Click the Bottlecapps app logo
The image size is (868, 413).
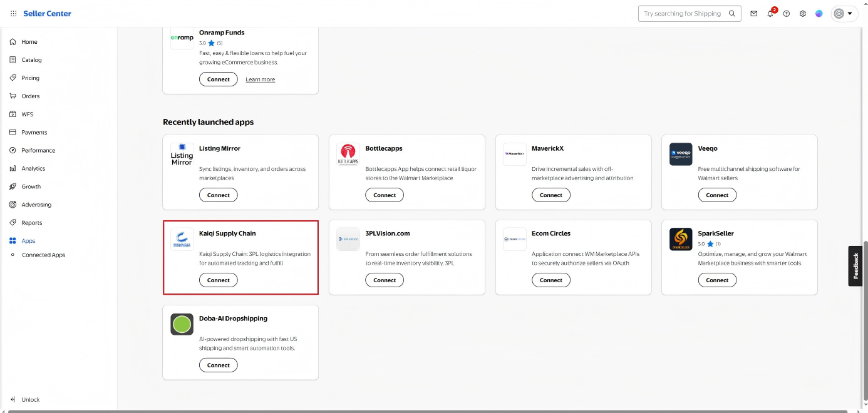click(x=348, y=154)
